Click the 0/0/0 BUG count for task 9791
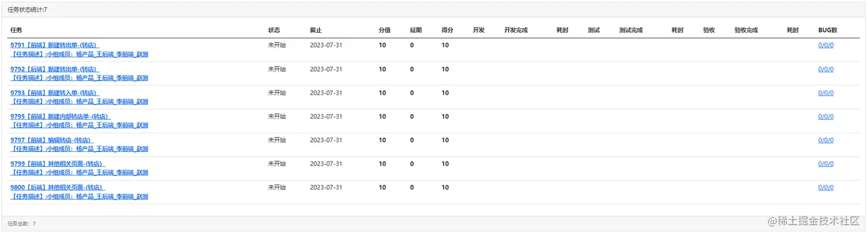The height and width of the screenshot is (235, 868). point(826,45)
